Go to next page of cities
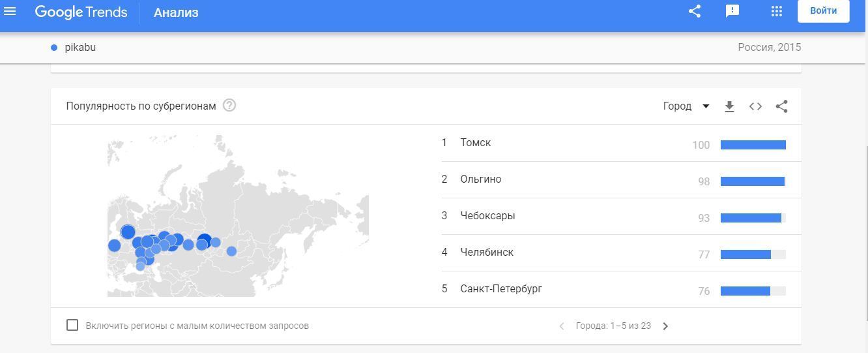 (665, 326)
